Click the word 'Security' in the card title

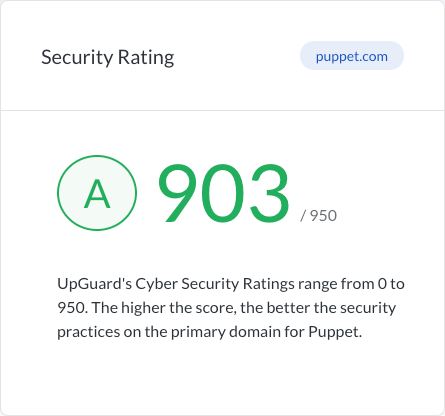click(x=77, y=57)
